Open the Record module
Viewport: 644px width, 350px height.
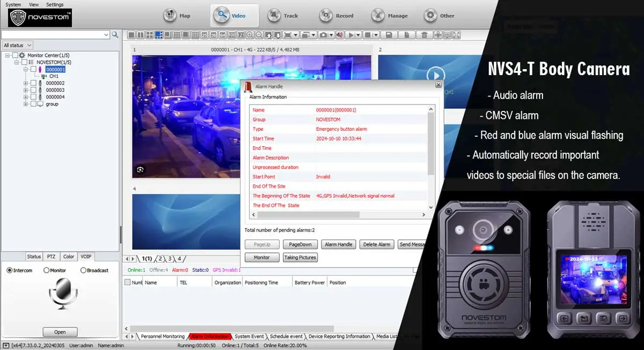[x=336, y=16]
